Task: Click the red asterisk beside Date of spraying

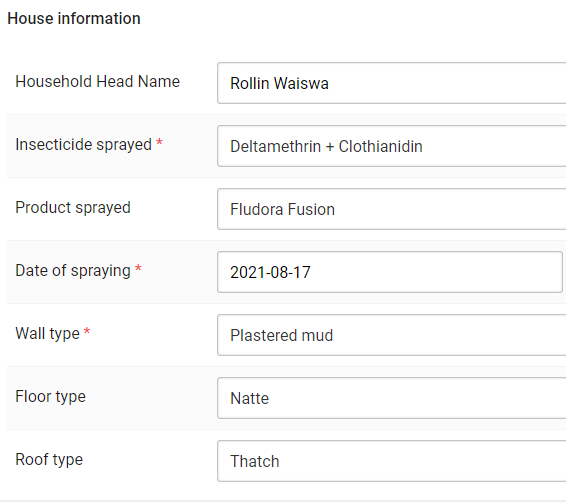Action: [x=138, y=268]
